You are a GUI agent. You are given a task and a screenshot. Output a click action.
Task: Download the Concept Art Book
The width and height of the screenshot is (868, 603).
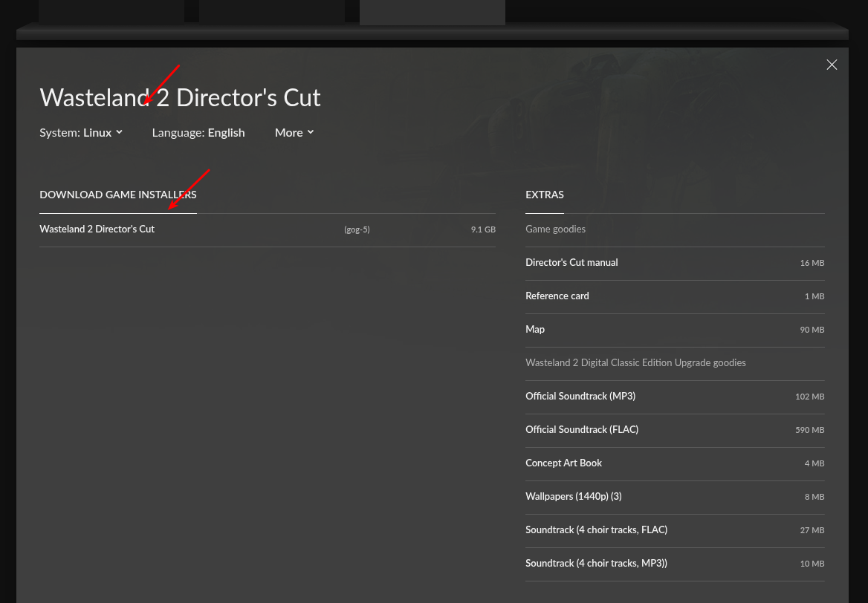click(x=675, y=463)
